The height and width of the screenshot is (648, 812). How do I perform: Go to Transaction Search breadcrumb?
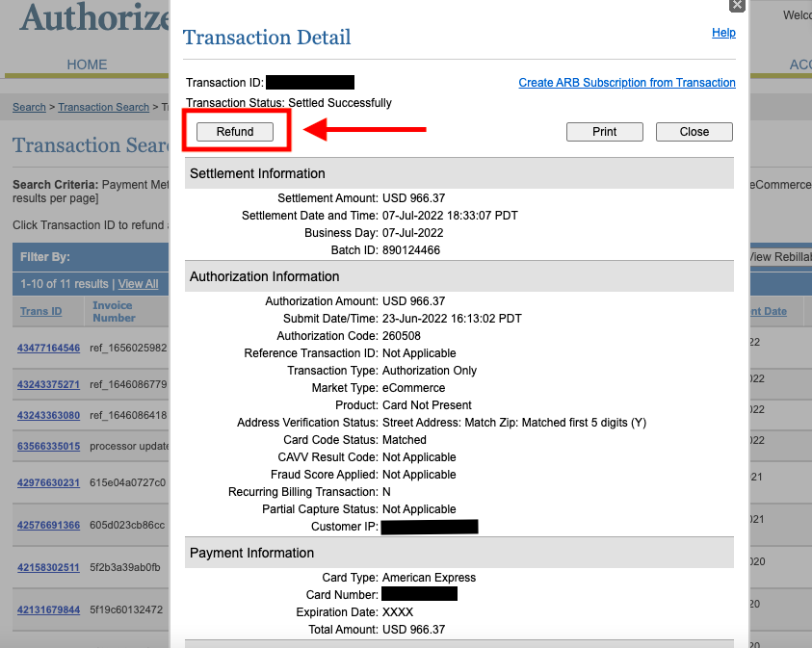click(103, 107)
